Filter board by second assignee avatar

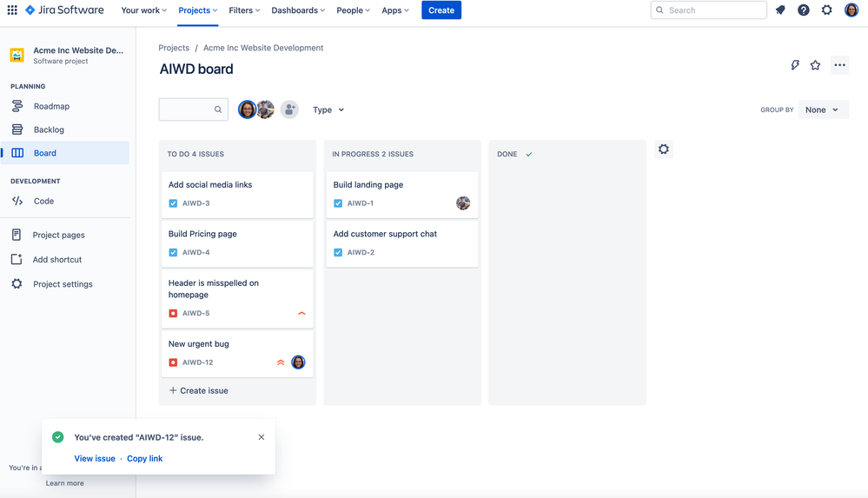point(266,110)
